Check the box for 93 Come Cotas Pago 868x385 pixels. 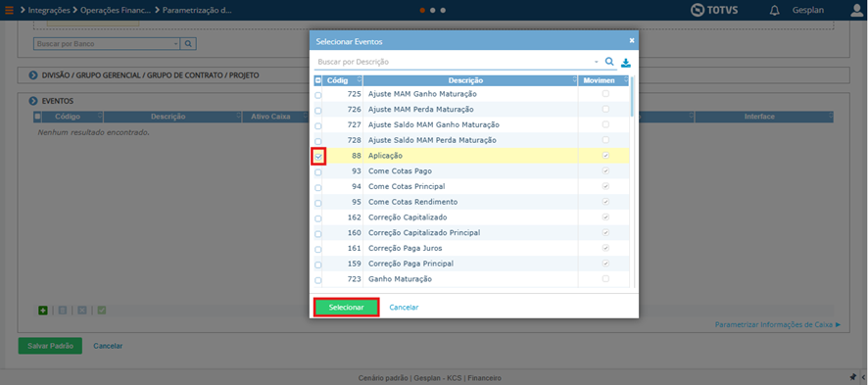point(317,172)
